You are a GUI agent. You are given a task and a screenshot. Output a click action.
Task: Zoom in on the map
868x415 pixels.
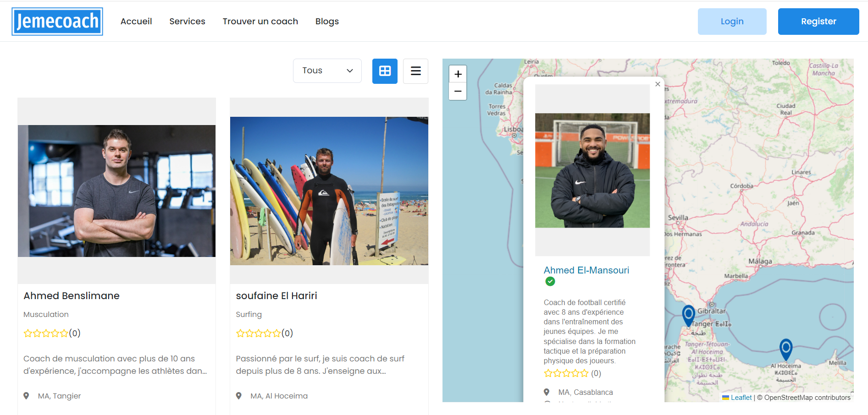click(458, 74)
